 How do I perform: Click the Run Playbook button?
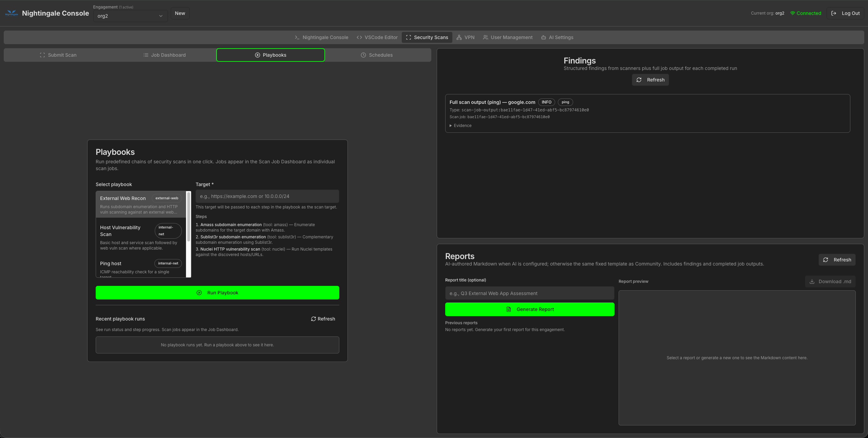pos(217,293)
